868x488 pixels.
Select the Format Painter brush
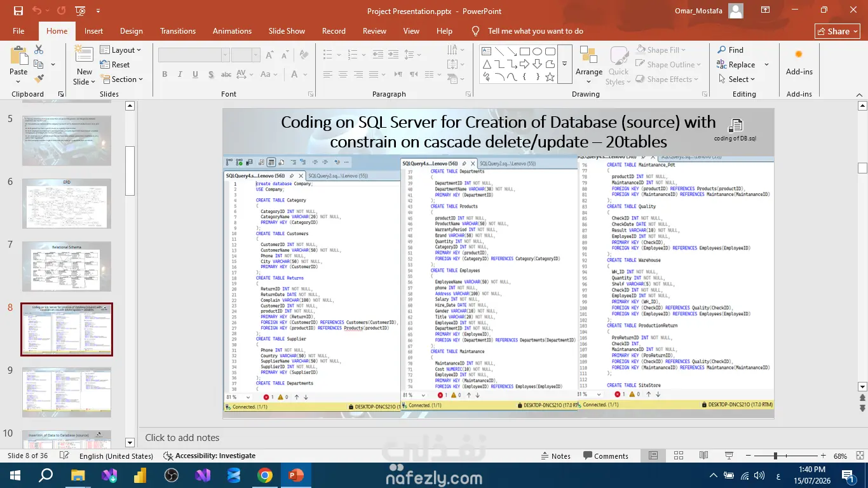tap(39, 79)
